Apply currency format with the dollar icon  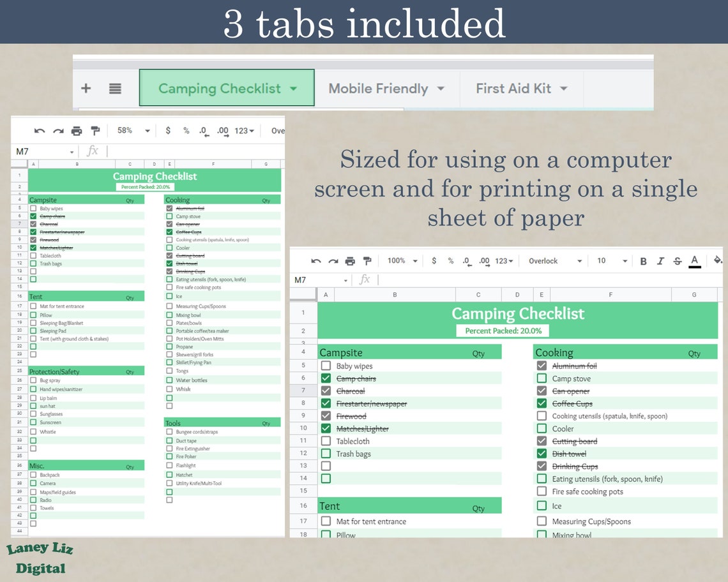(x=434, y=260)
